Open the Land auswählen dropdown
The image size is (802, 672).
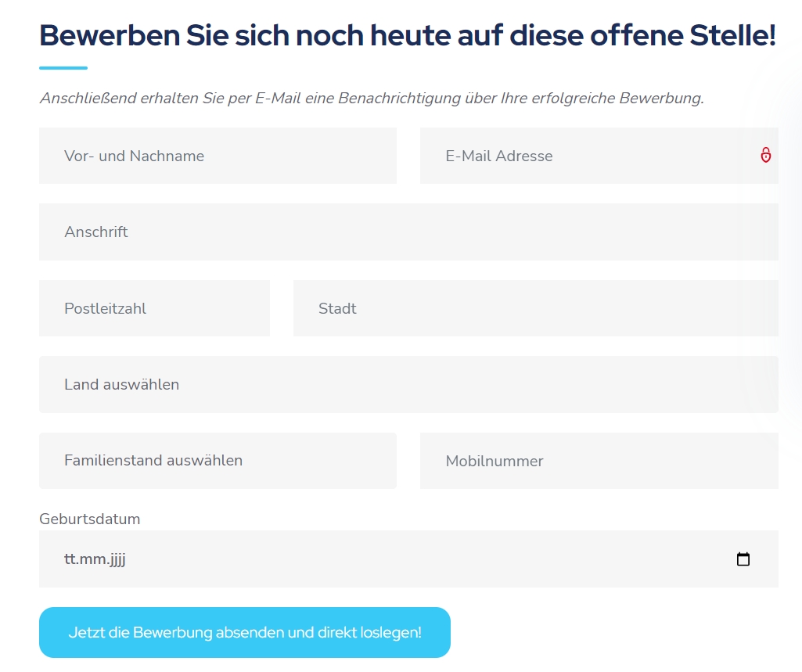tap(408, 384)
